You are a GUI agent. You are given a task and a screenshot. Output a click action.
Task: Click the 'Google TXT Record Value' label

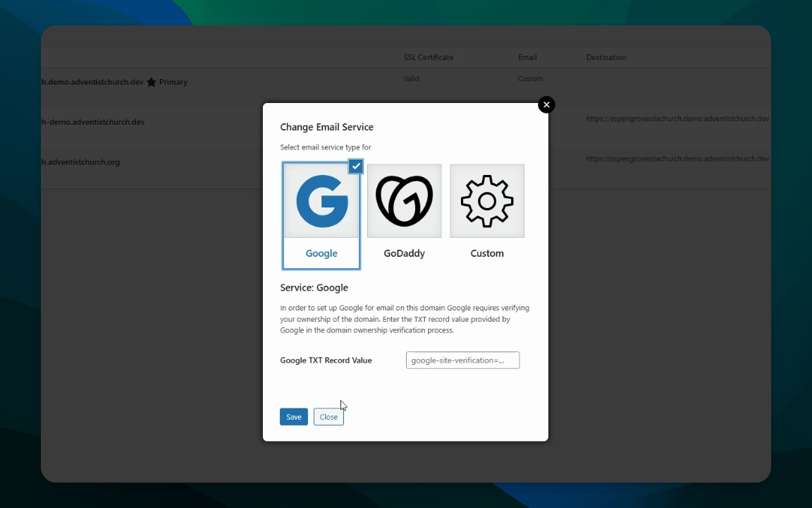tap(326, 361)
